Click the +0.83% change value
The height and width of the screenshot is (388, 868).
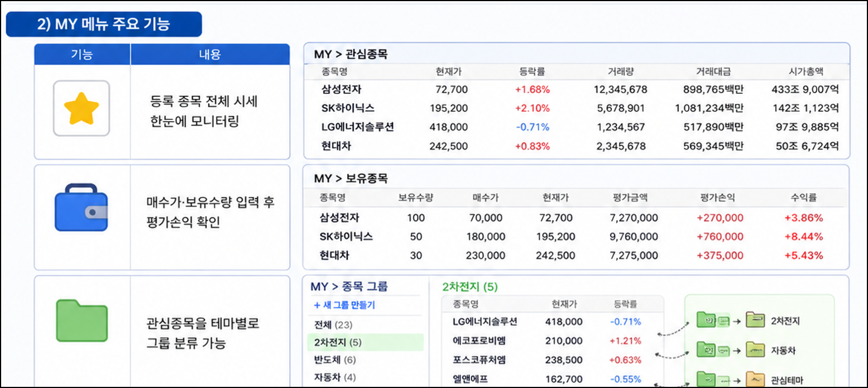tap(533, 146)
